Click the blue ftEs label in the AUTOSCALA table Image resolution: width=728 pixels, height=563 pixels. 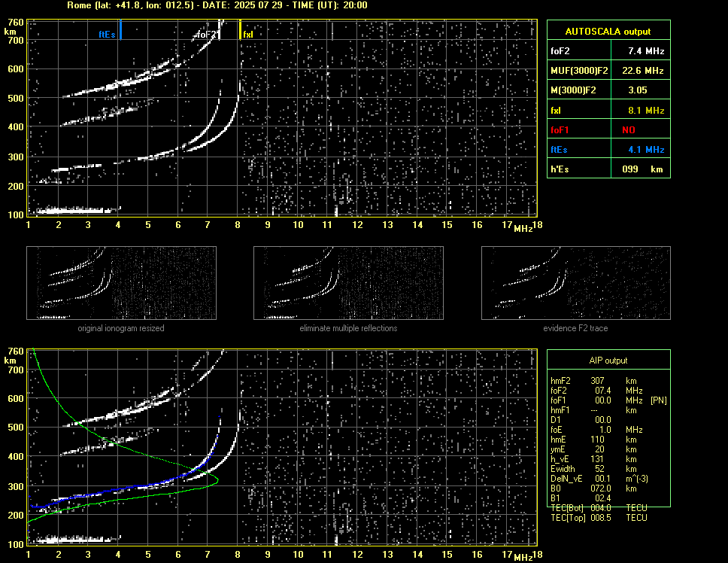[x=559, y=150]
